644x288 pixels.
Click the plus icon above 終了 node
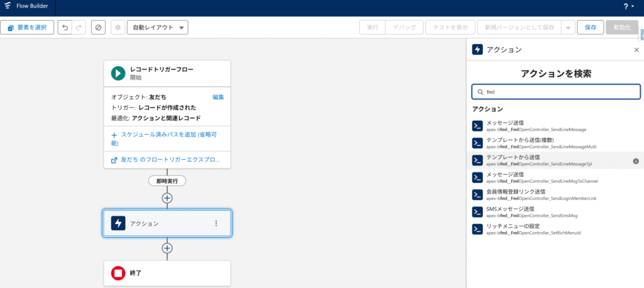(167, 248)
